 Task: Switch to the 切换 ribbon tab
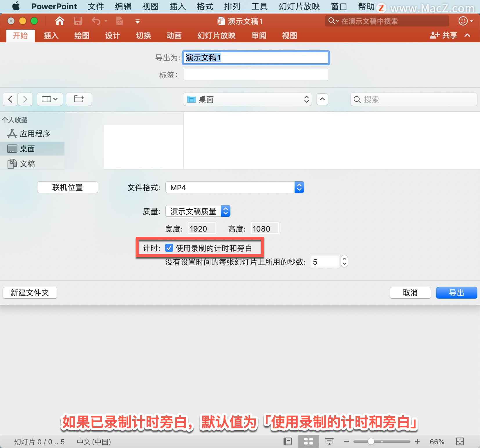click(143, 36)
